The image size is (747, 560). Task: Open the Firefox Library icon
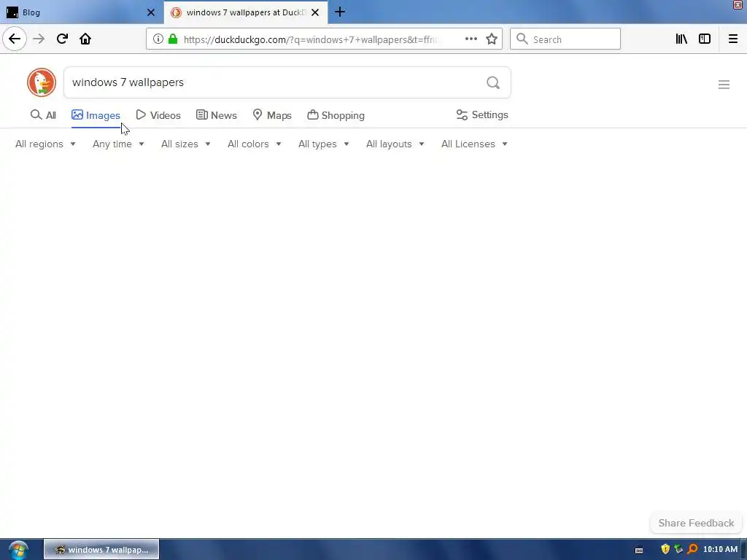(x=681, y=39)
